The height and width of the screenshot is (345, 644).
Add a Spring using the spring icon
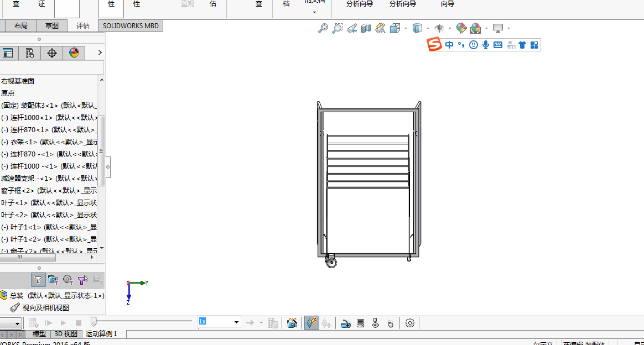[361, 323]
